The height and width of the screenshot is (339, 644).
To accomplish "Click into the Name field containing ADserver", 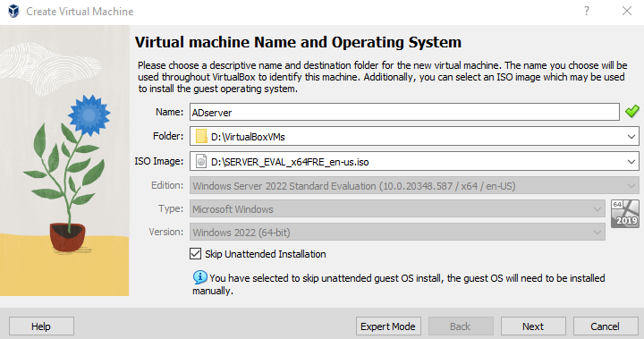I will pos(404,112).
